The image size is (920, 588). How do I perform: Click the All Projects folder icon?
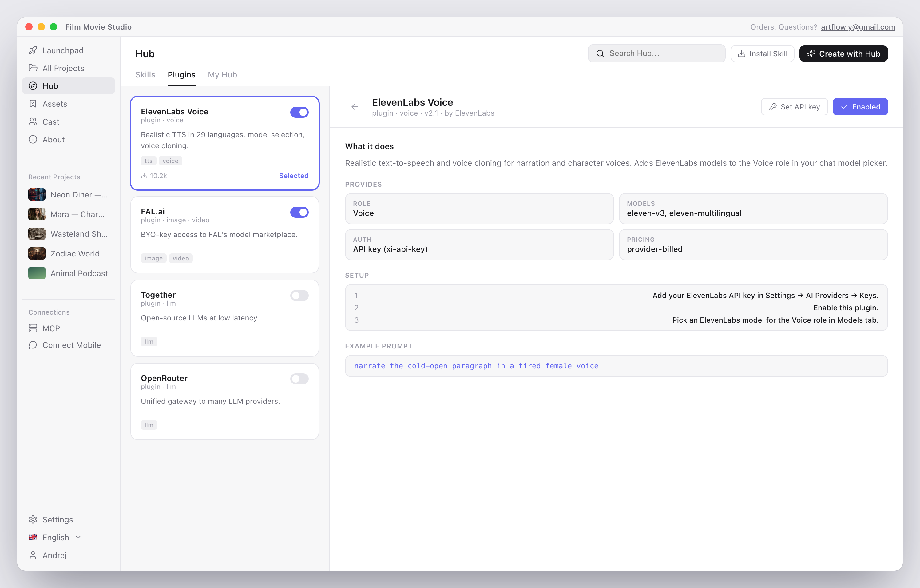click(x=33, y=68)
